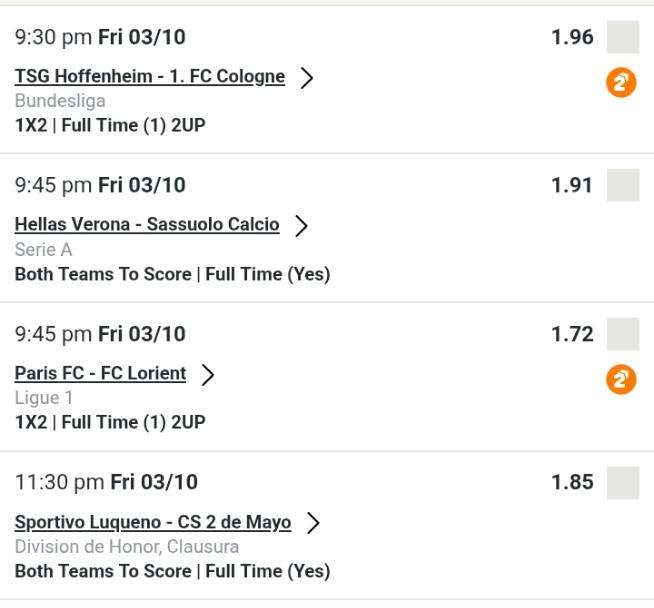
Task: Tick the checkbox for the 1.72 odds selection
Action: [622, 334]
